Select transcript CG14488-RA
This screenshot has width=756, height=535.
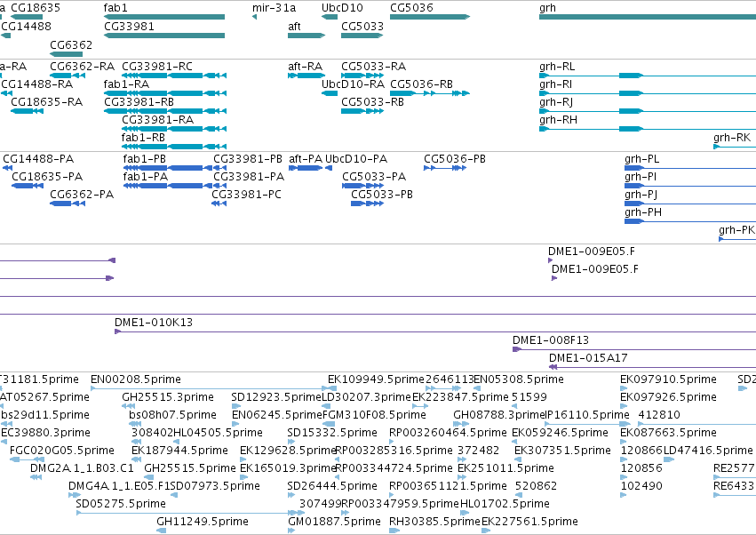[7, 93]
